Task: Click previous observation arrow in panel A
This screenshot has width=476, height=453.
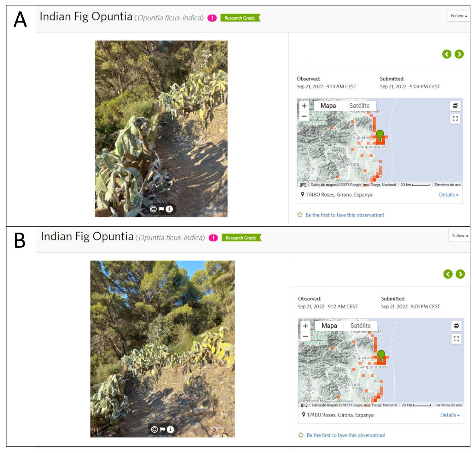Action: 446,54
